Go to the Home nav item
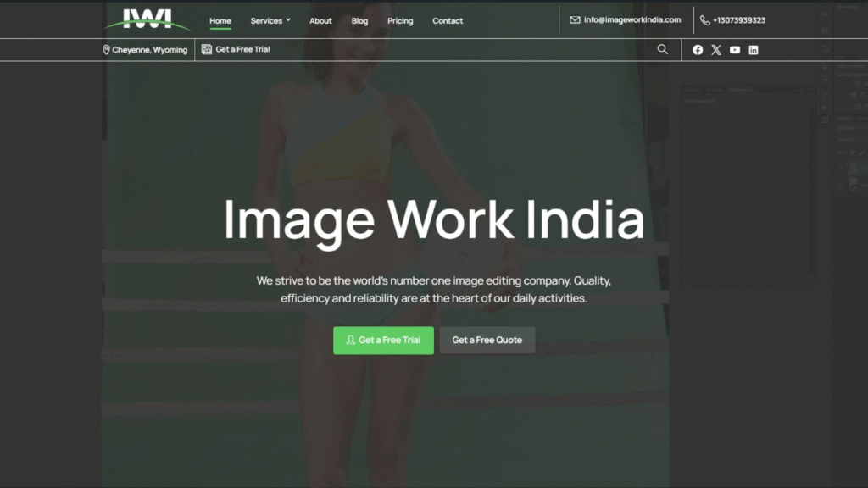The width and height of the screenshot is (868, 488). pyautogui.click(x=220, y=21)
